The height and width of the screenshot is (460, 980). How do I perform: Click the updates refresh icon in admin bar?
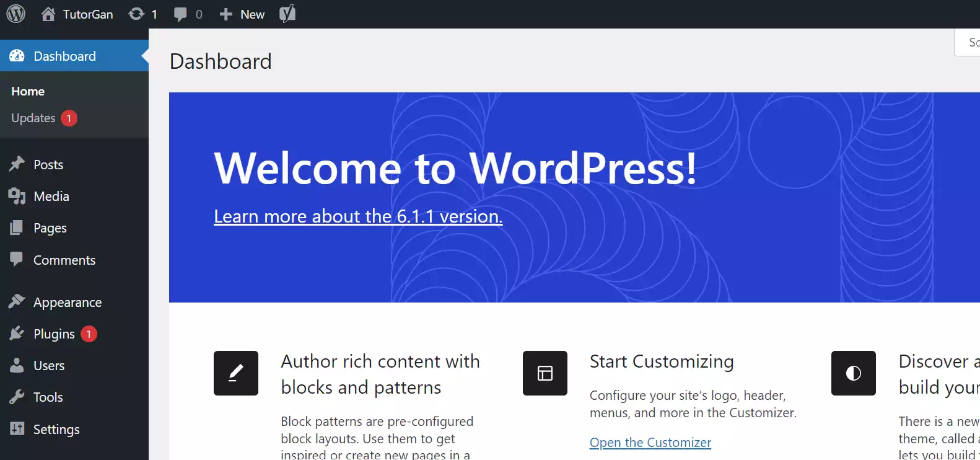click(x=136, y=14)
